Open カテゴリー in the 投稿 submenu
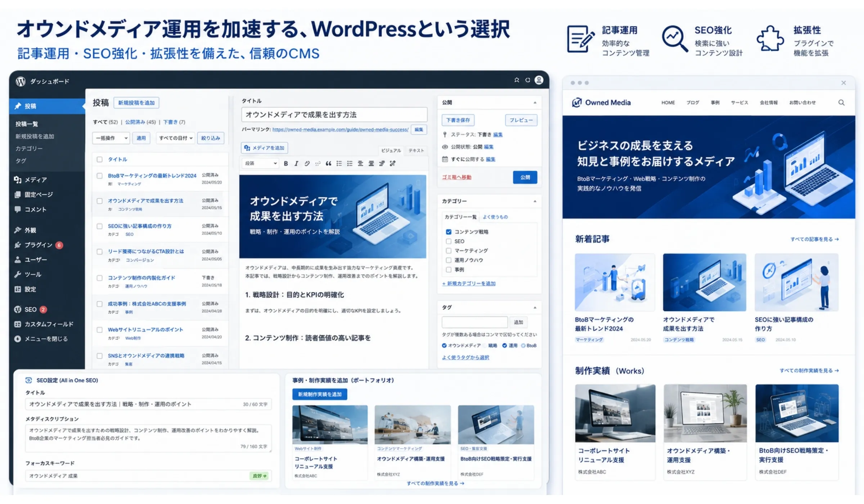Viewport: 864px width, 504px height. (29, 148)
